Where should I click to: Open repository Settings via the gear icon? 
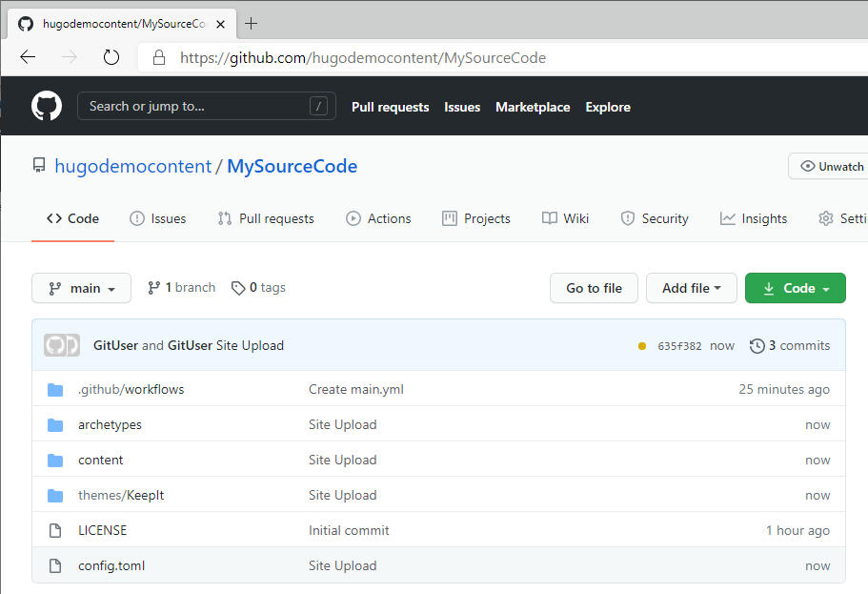pyautogui.click(x=823, y=218)
